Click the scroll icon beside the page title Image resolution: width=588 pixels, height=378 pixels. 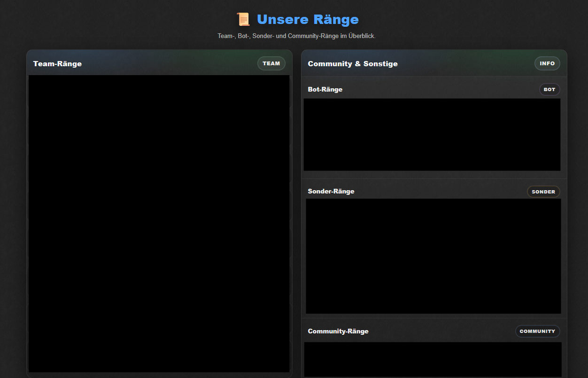(243, 19)
